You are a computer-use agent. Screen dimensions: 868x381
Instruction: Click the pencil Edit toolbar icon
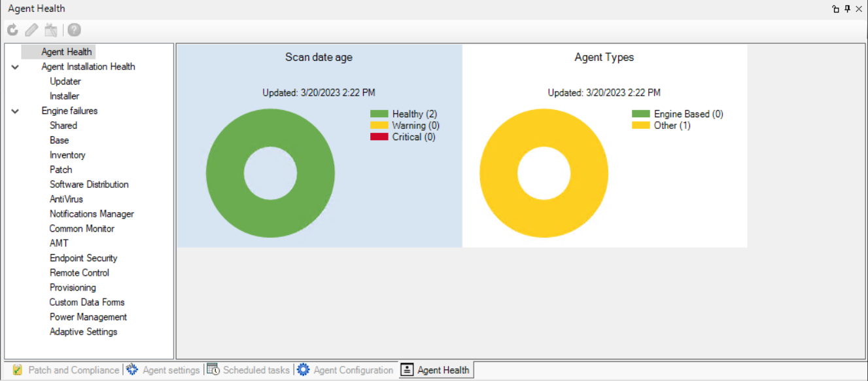tap(31, 30)
